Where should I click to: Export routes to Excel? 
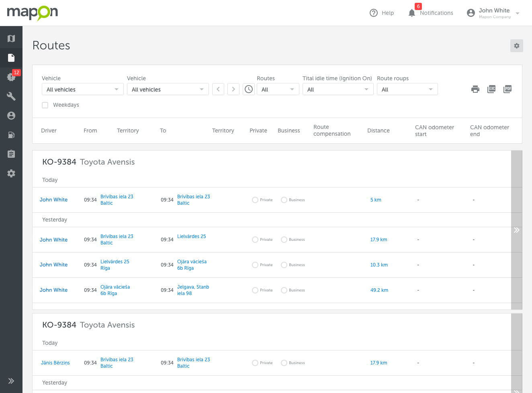coord(491,89)
